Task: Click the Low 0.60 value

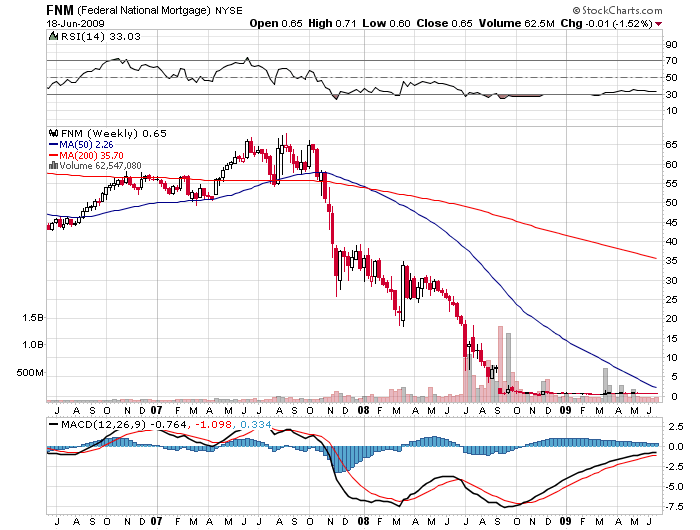Action: pyautogui.click(x=386, y=23)
